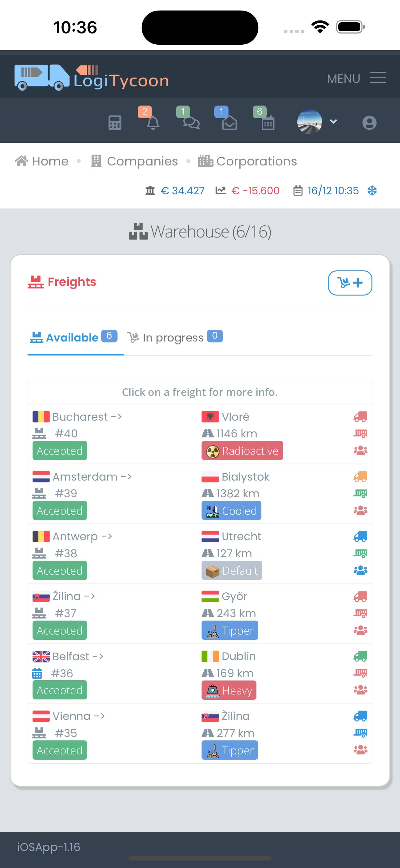Switch to the In progress tab
This screenshot has width=400, height=868.
point(175,337)
